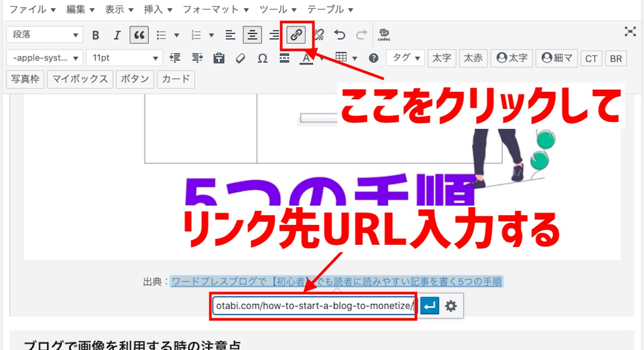Toggle bold formatting with the B icon
Screen dimensions: 644x350
pos(96,34)
